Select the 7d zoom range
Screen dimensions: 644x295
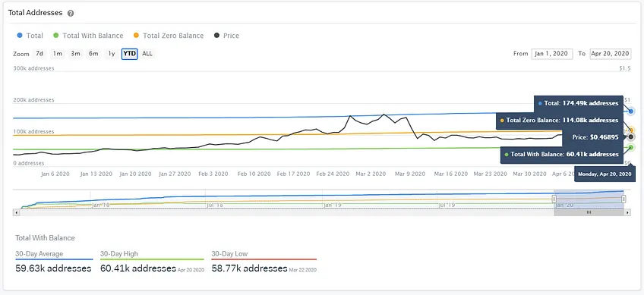point(39,54)
